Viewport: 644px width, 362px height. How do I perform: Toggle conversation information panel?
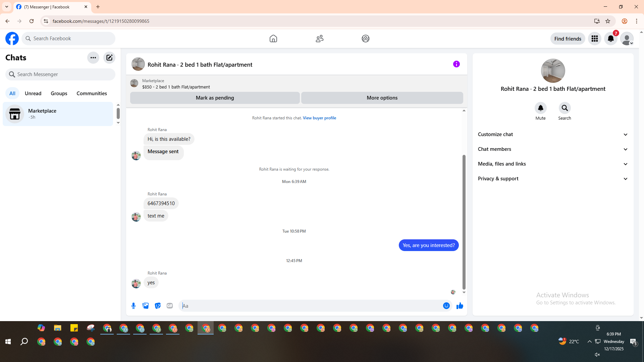click(456, 64)
